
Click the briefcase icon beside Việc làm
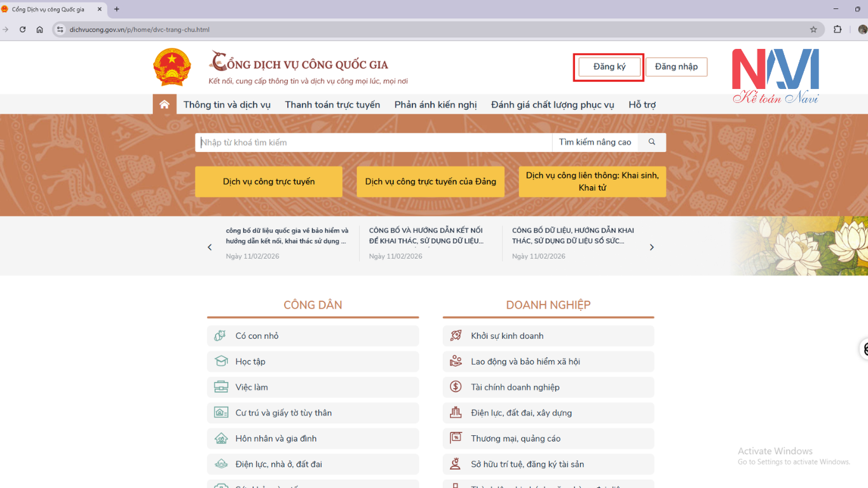pos(221,387)
